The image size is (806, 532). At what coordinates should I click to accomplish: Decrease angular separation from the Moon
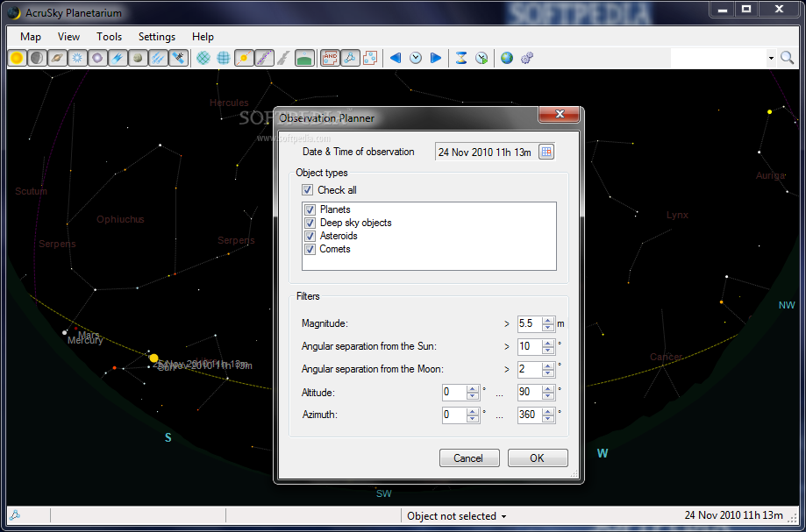point(548,372)
